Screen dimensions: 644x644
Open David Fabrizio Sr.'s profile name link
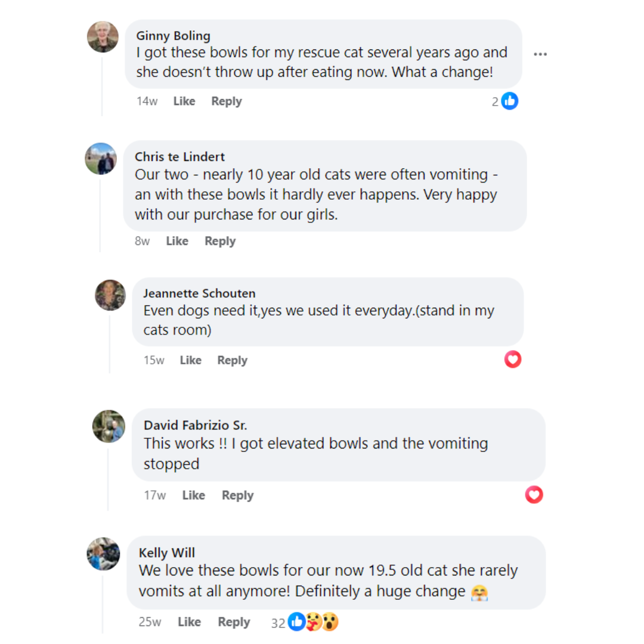pos(196,425)
